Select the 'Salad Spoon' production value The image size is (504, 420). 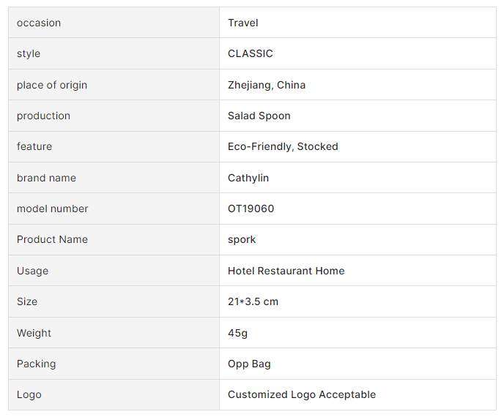[x=259, y=116]
